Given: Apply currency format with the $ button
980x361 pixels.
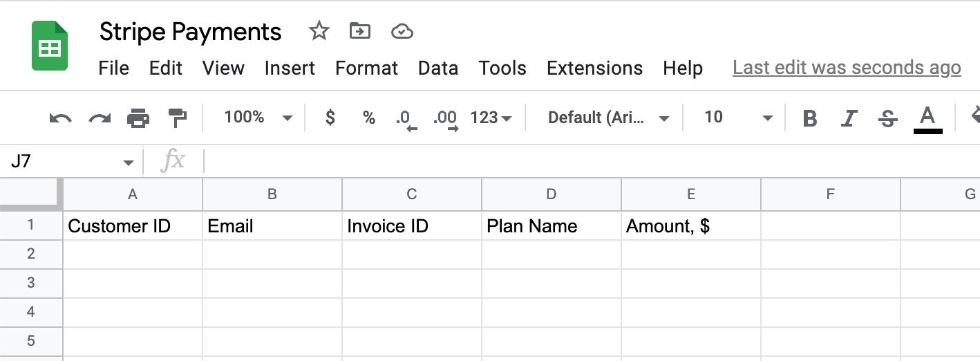Looking at the screenshot, I should [330, 118].
